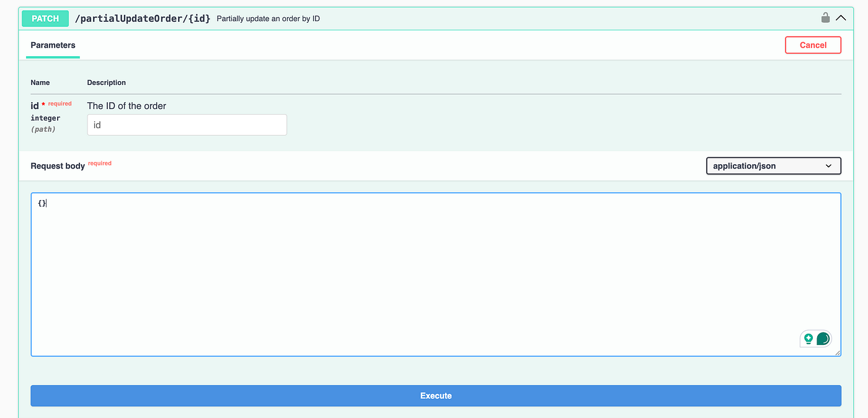Click the /partialUpdateOrder/{id} endpoint path

point(142,19)
